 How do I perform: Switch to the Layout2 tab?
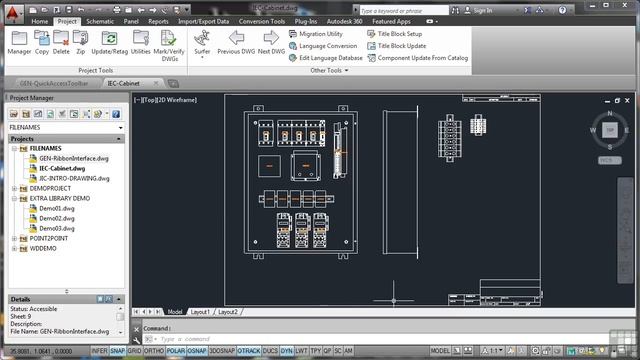pos(228,312)
